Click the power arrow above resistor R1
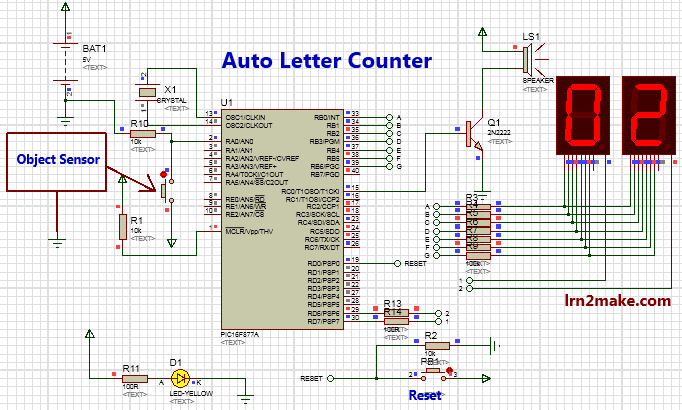Screen dimensions: 682x410 (x=123, y=178)
